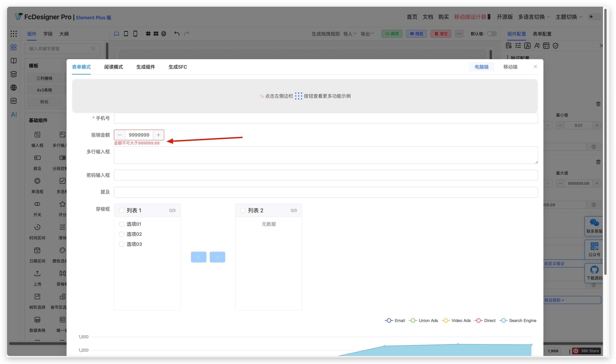
Task: Open the AI assistant sidebar icon
Action: tap(14, 114)
